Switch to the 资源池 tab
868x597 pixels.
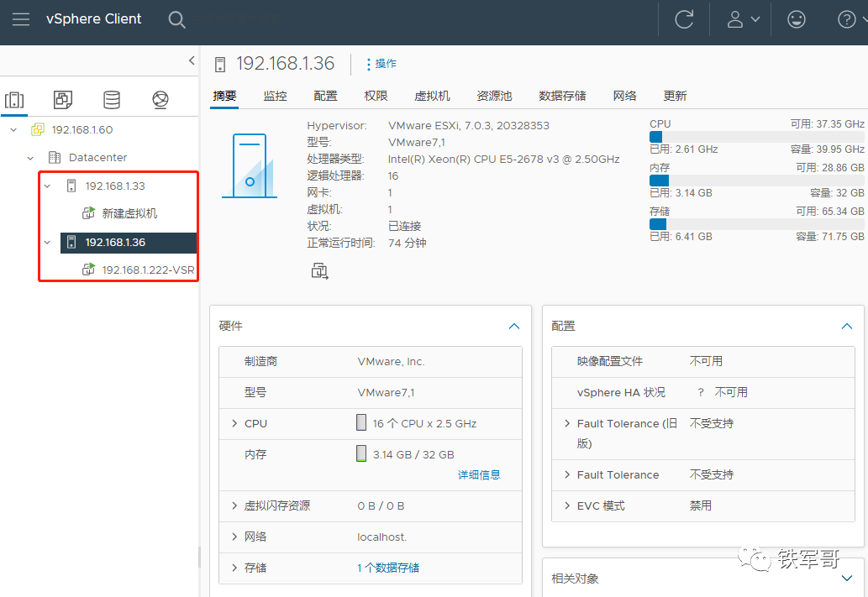494,97
